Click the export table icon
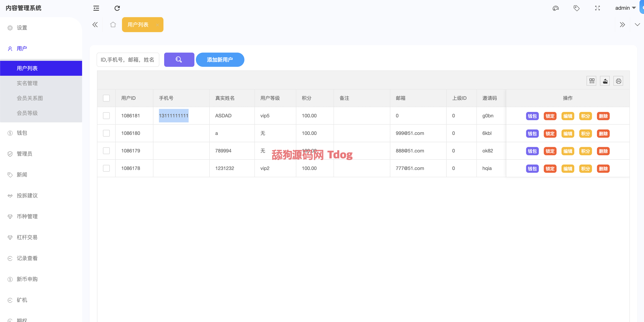Image resolution: width=644 pixels, height=322 pixels. (605, 81)
